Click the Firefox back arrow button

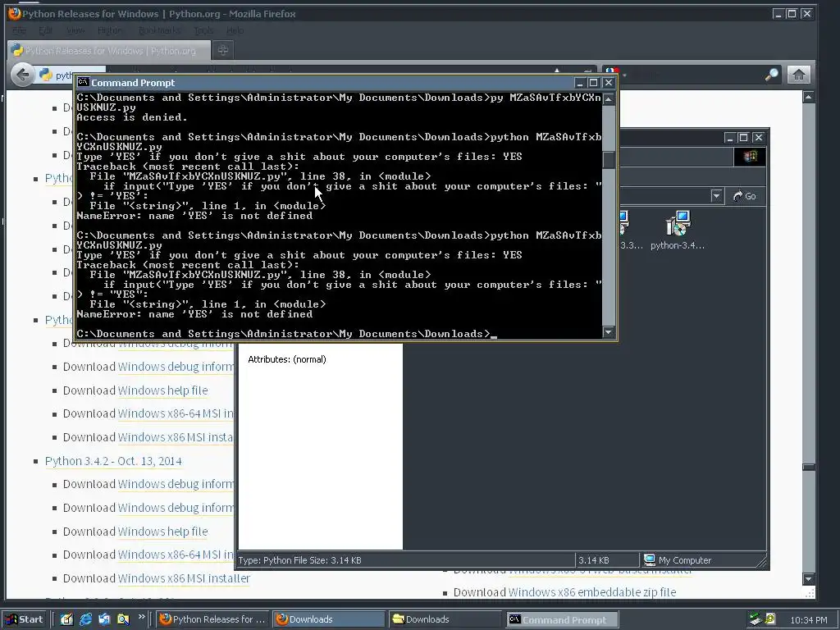pos(22,75)
